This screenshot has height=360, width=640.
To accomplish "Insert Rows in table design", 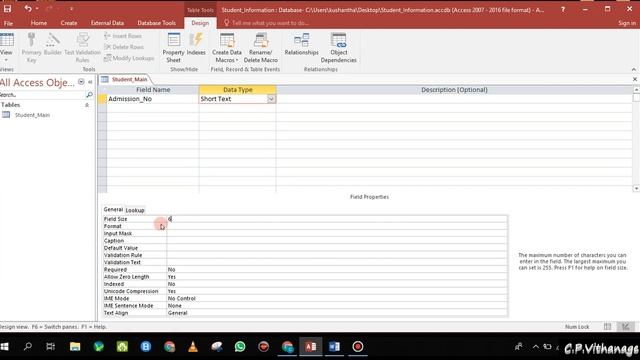I will 123,36.
